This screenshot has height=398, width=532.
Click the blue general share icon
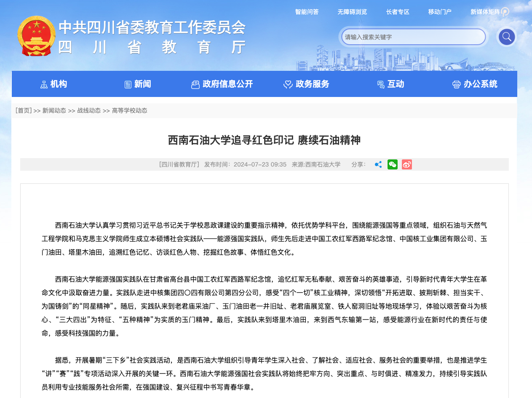378,164
